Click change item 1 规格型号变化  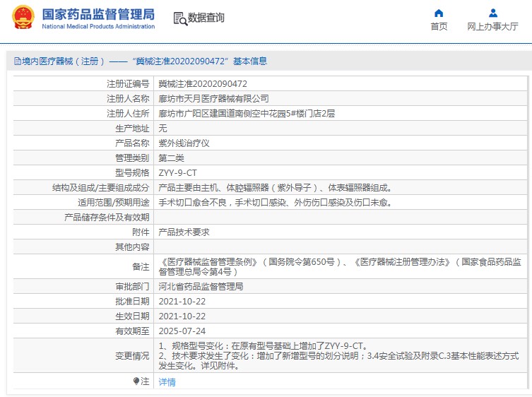[x=264, y=346]
